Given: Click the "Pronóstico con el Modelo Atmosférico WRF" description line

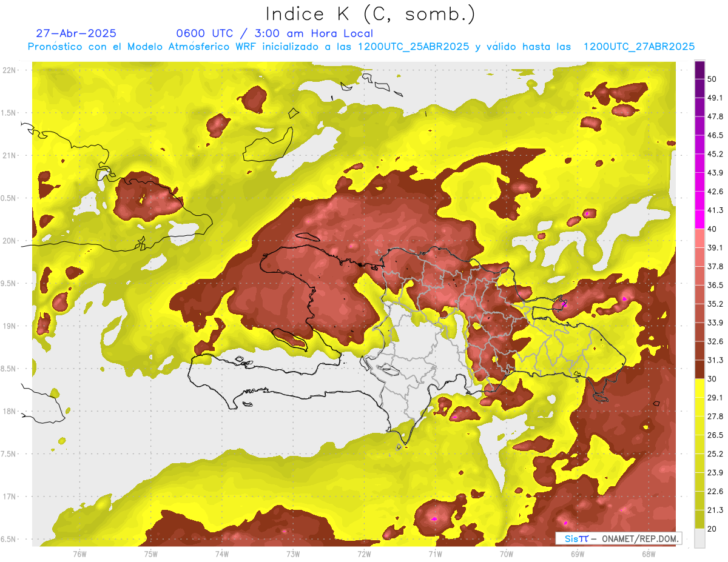Looking at the screenshot, I should click(x=361, y=47).
